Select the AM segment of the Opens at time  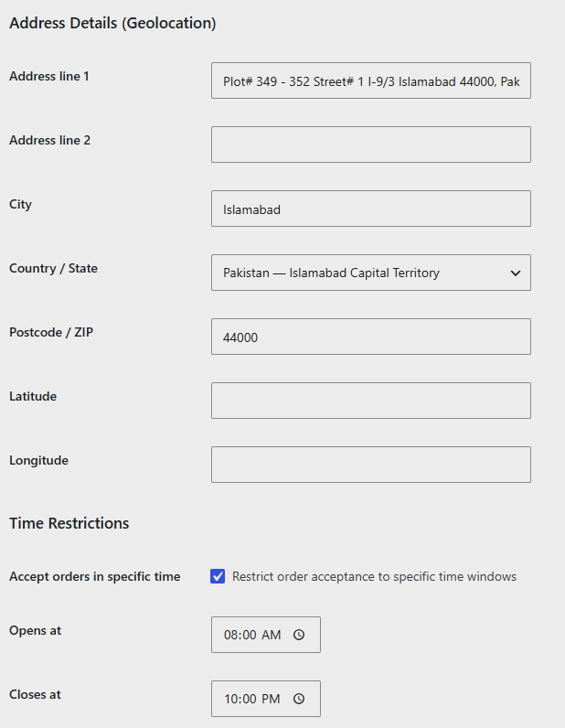[272, 635]
